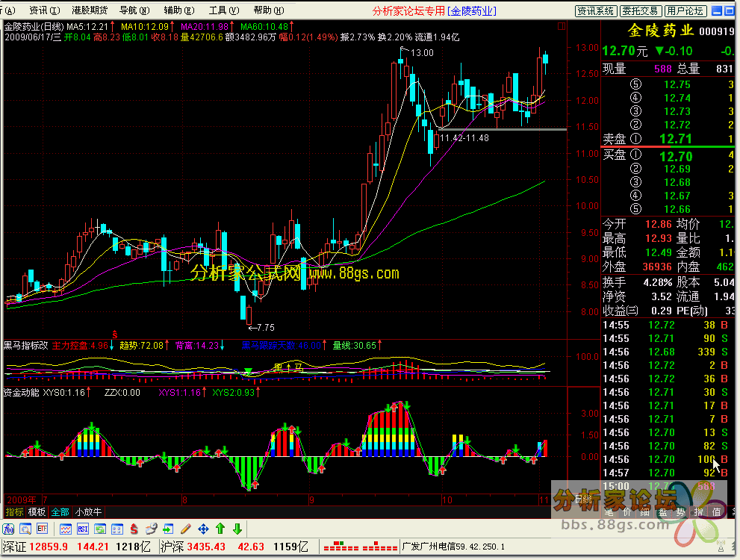Open the 港股期货 menu
The image size is (740, 560).
coord(90,10)
